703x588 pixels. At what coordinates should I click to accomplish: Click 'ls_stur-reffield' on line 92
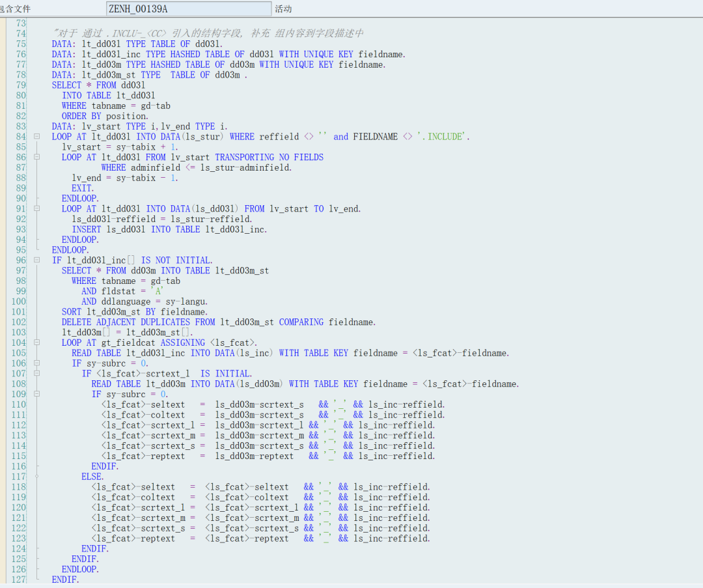(211, 219)
